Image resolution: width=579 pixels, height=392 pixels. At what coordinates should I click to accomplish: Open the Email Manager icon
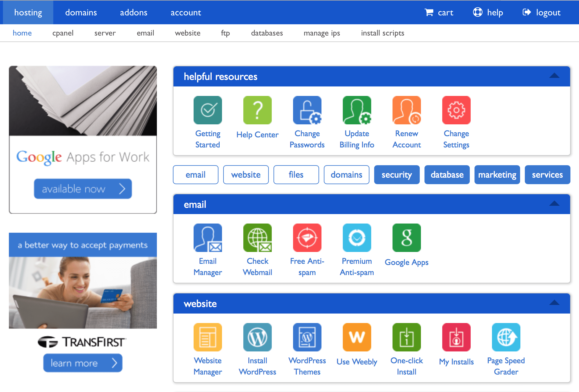click(208, 238)
